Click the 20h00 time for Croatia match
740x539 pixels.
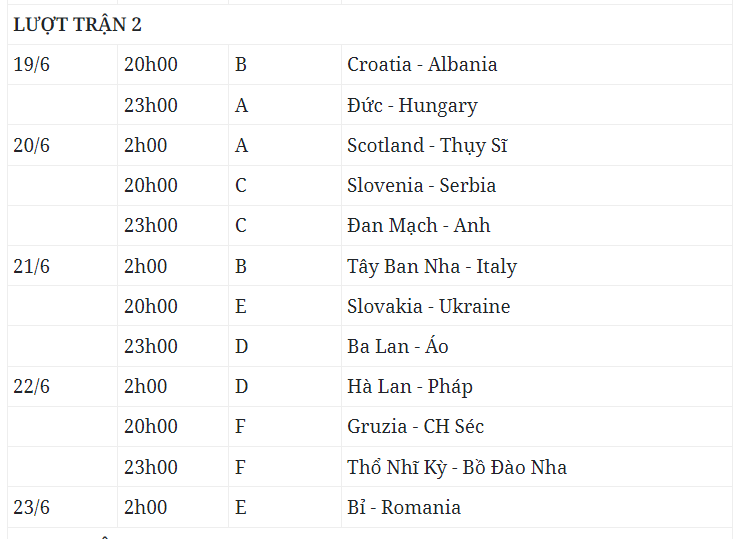[x=151, y=65]
